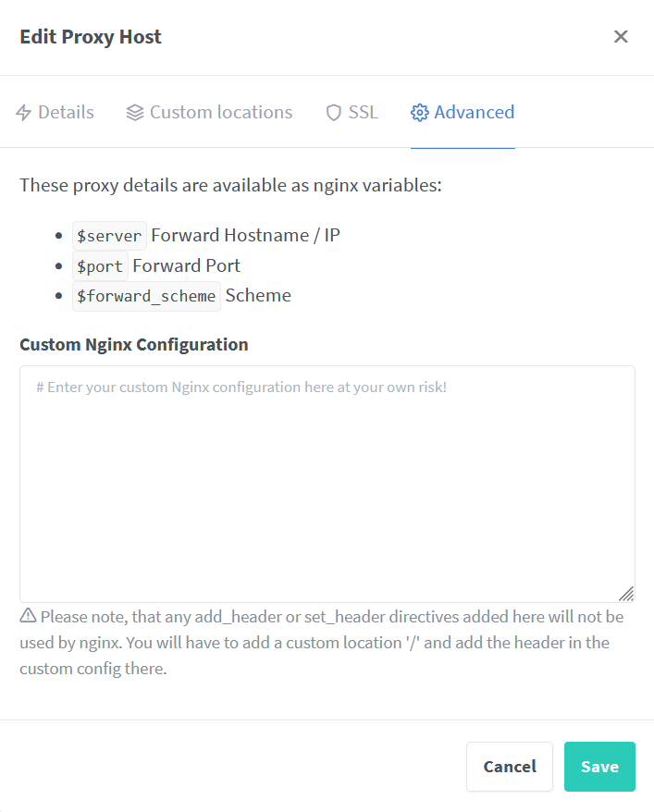Click the $forward_scheme variable chip
The height and width of the screenshot is (812, 654).
[146, 296]
